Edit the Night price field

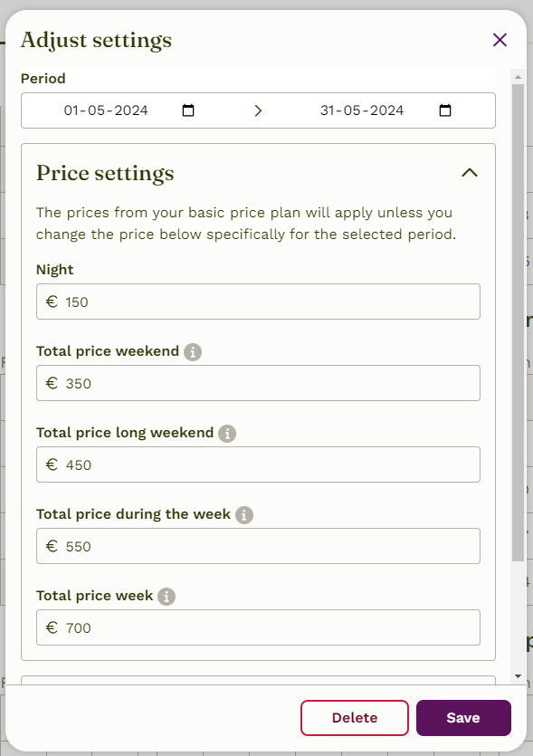tap(258, 301)
